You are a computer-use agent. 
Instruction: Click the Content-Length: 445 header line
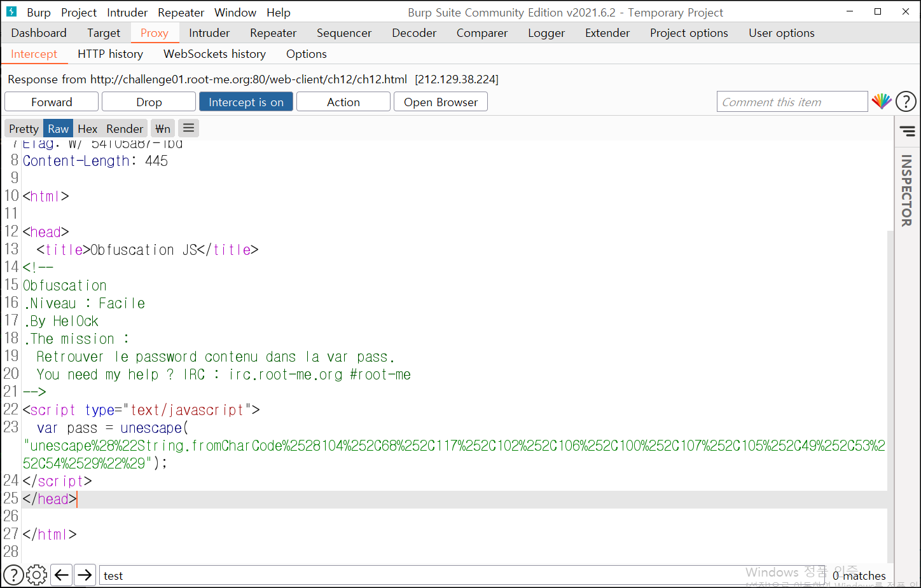tap(95, 161)
